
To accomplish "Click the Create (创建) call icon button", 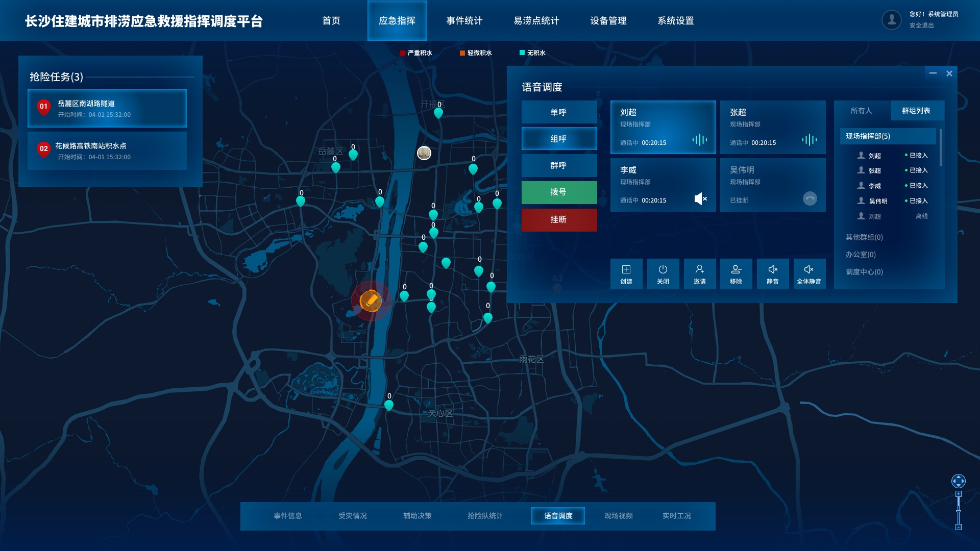I will (626, 274).
